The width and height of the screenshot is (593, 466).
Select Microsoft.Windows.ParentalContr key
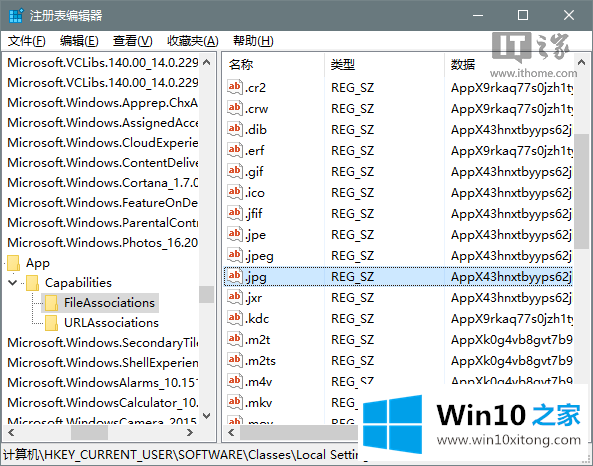[x=102, y=222]
